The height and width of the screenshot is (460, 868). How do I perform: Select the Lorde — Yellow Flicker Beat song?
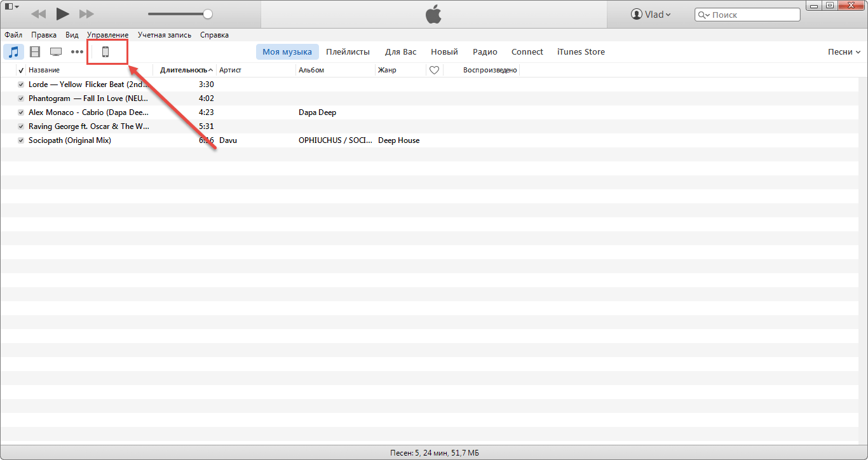point(88,85)
